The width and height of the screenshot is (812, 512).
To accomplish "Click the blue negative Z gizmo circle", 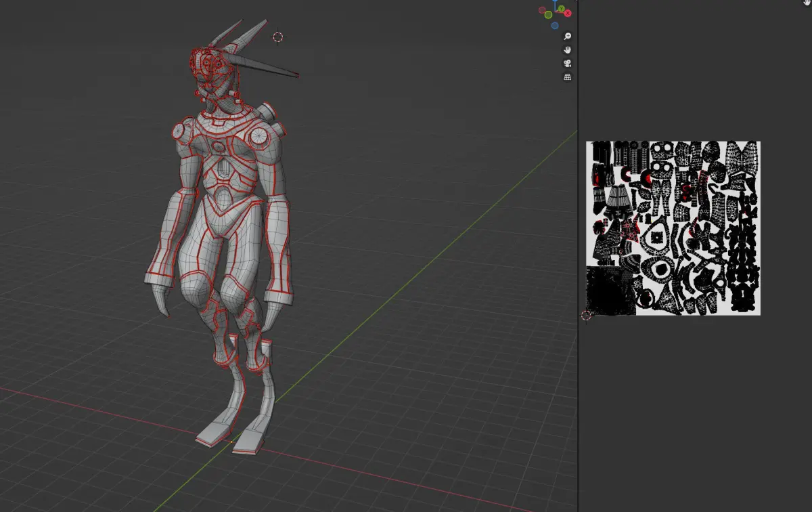I will point(555,26).
